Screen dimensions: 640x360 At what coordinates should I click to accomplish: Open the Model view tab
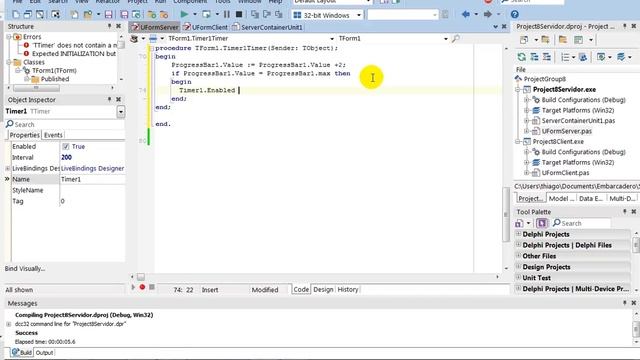(x=561, y=198)
